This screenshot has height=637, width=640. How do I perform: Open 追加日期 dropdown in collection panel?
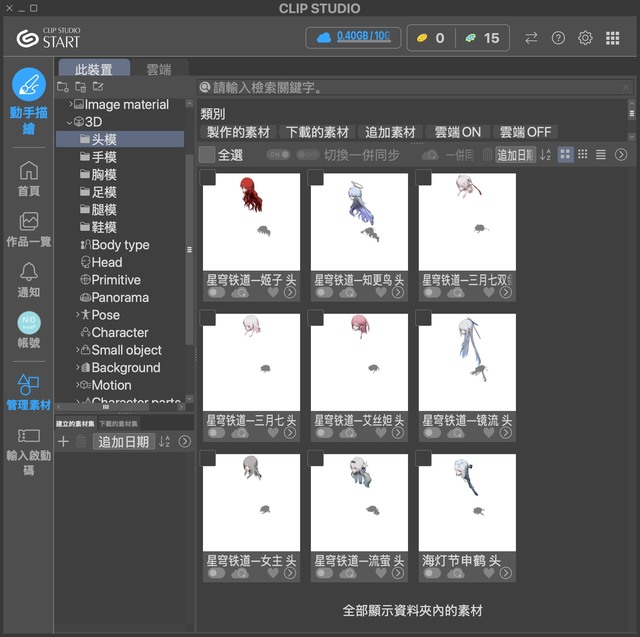pyautogui.click(x=124, y=441)
